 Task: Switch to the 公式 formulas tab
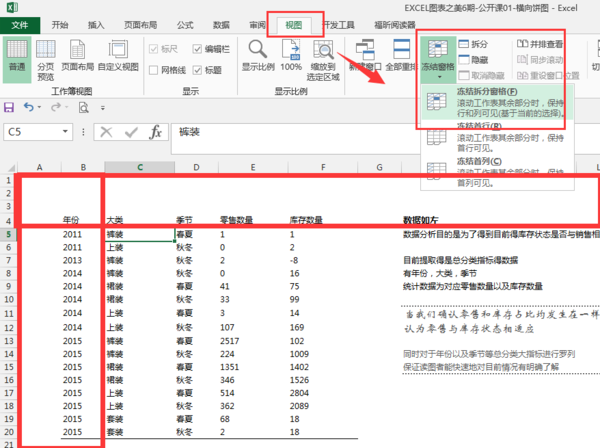[x=185, y=25]
